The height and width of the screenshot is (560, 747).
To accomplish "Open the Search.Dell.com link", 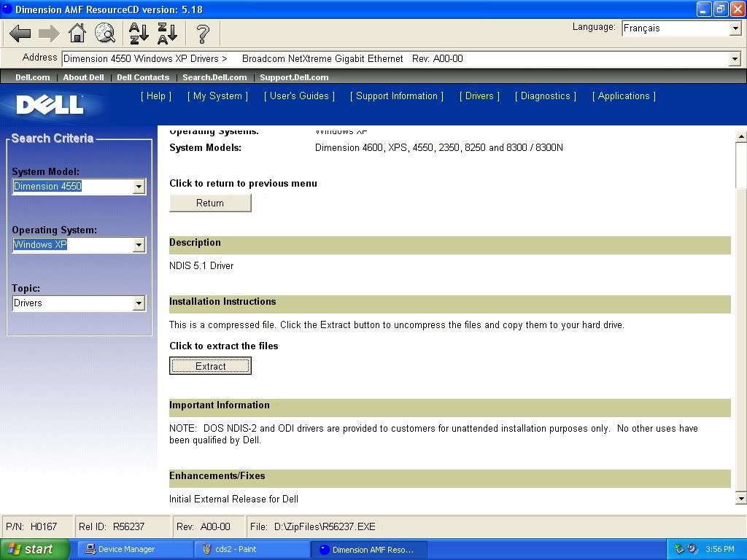I will point(214,77).
